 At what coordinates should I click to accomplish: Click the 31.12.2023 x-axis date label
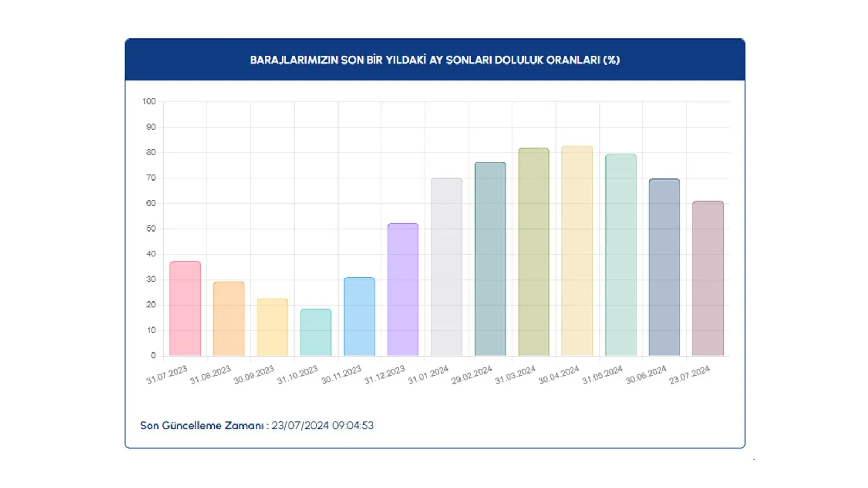385,375
